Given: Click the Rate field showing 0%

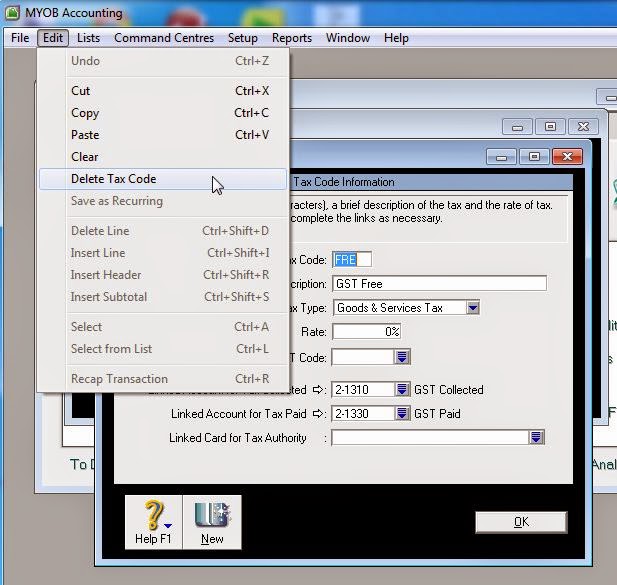Looking at the screenshot, I should [366, 332].
